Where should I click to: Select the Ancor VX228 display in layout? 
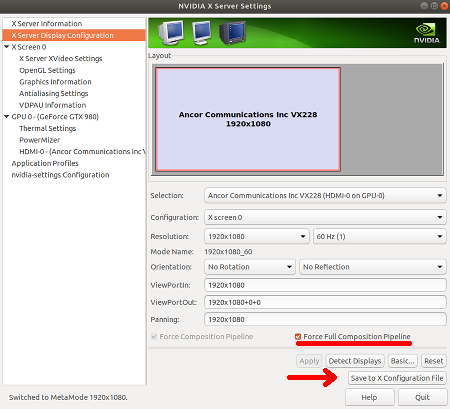pyautogui.click(x=248, y=119)
